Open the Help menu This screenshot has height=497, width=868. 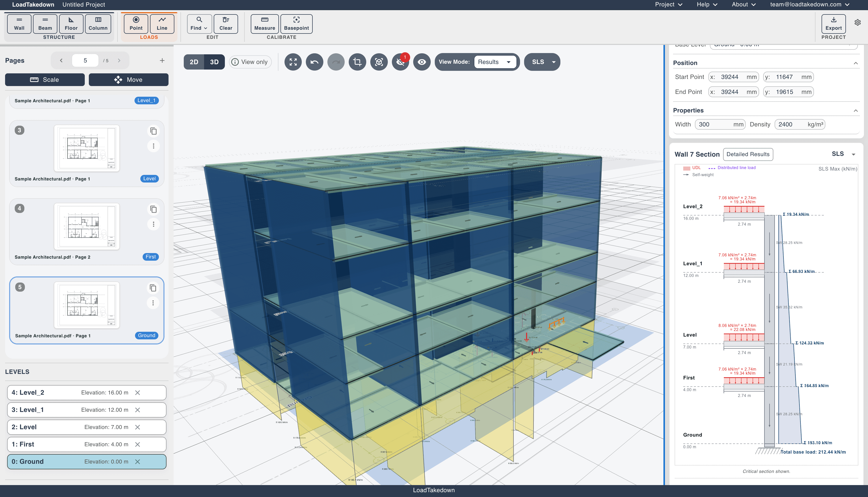(x=706, y=4)
